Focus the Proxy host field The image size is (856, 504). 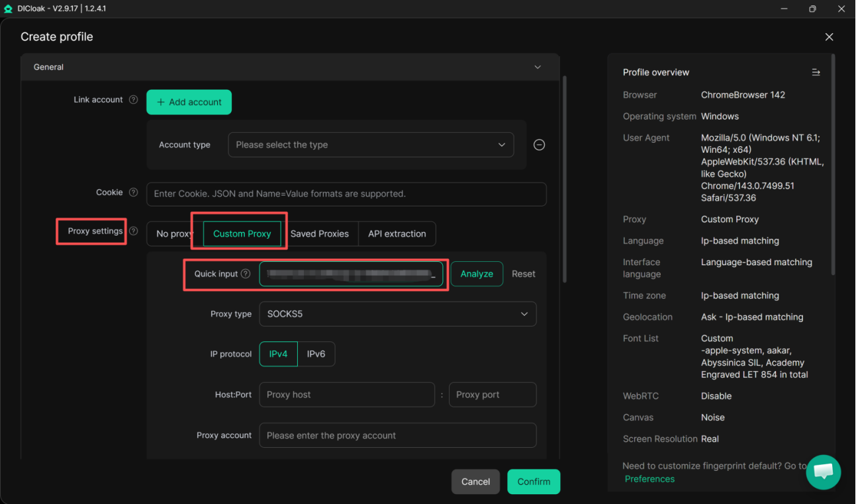pos(347,394)
